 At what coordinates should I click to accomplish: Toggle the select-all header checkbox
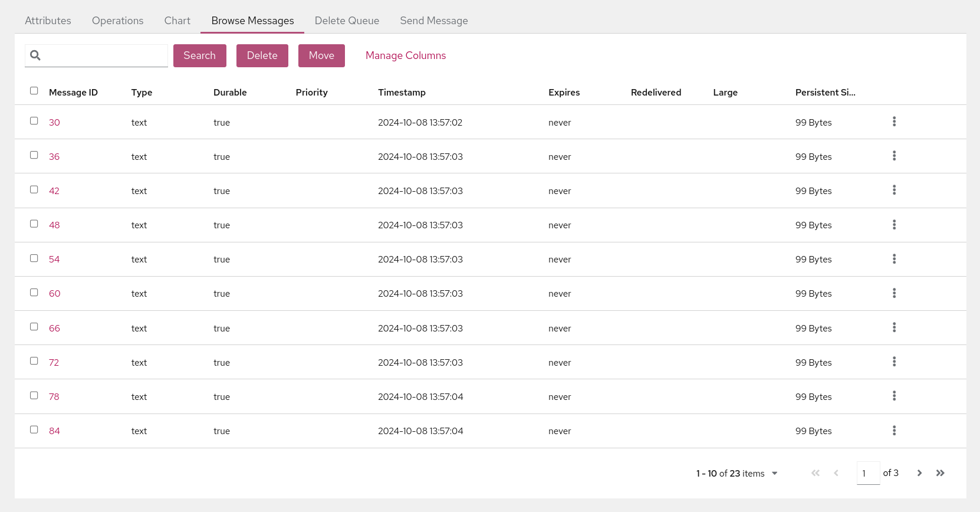[34, 91]
